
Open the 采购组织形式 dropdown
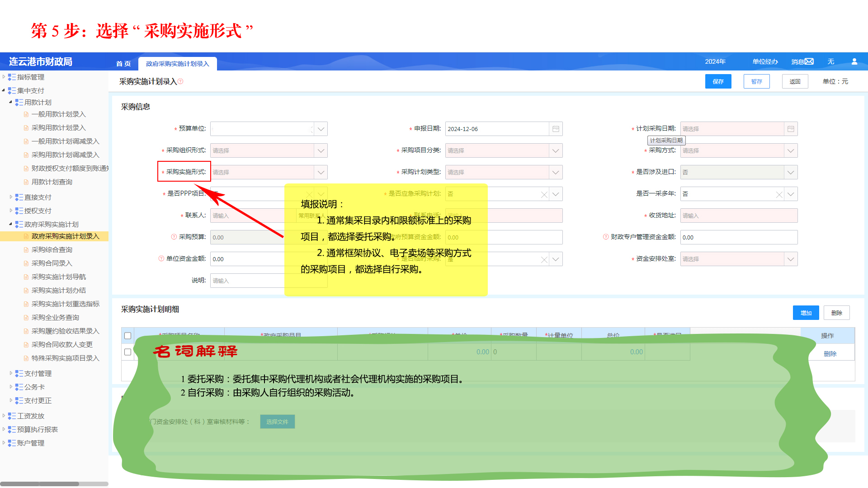(x=321, y=150)
